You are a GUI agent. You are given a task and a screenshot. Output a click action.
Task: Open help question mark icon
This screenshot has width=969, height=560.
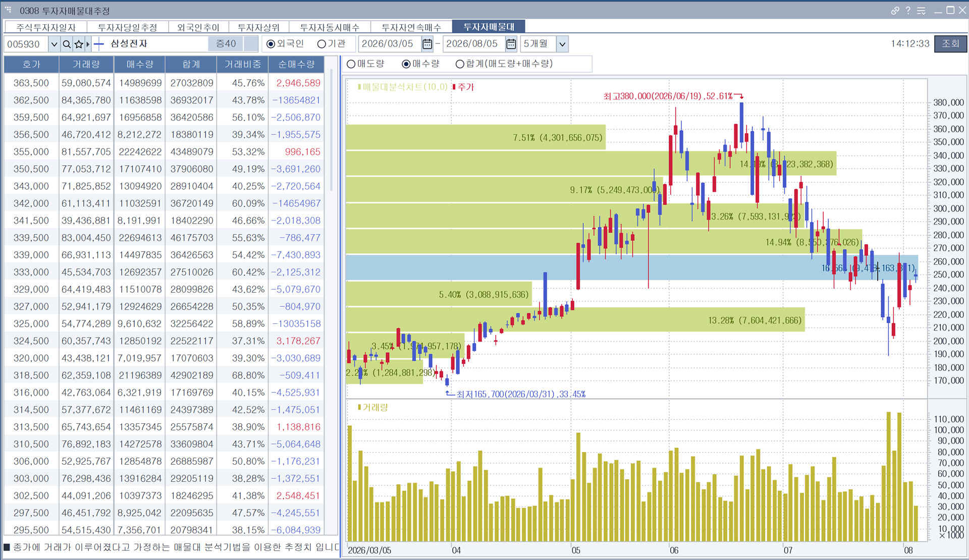[908, 11]
